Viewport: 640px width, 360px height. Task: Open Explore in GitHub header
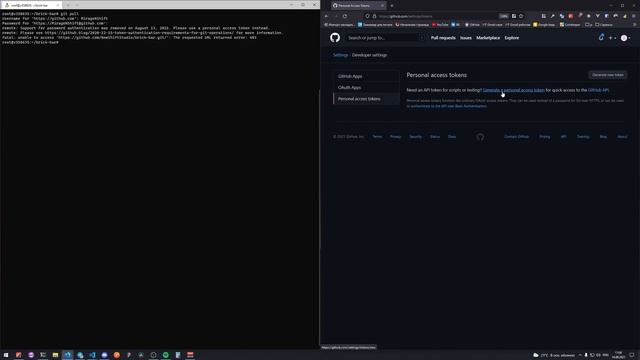(x=511, y=38)
